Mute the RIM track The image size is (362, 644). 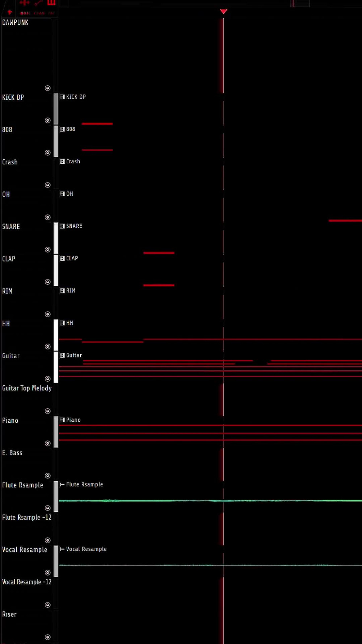click(47, 314)
